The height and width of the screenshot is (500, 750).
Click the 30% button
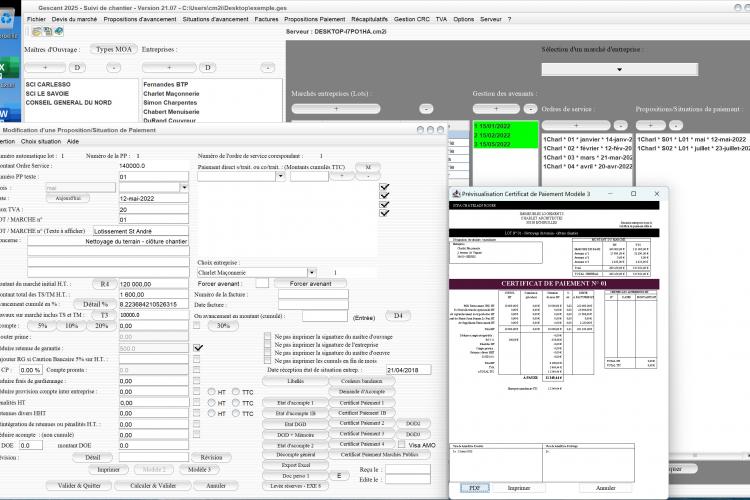223,326
